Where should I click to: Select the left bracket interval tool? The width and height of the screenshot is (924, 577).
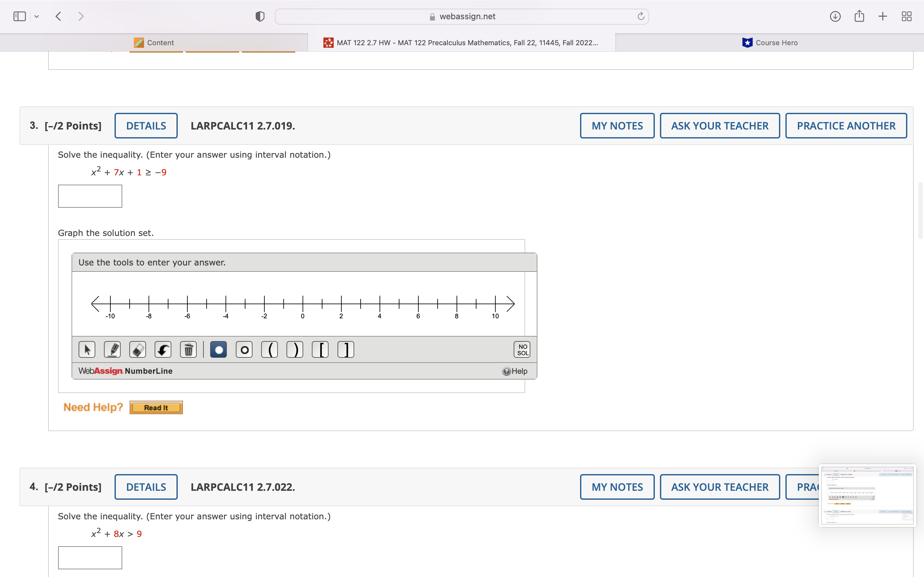320,349
